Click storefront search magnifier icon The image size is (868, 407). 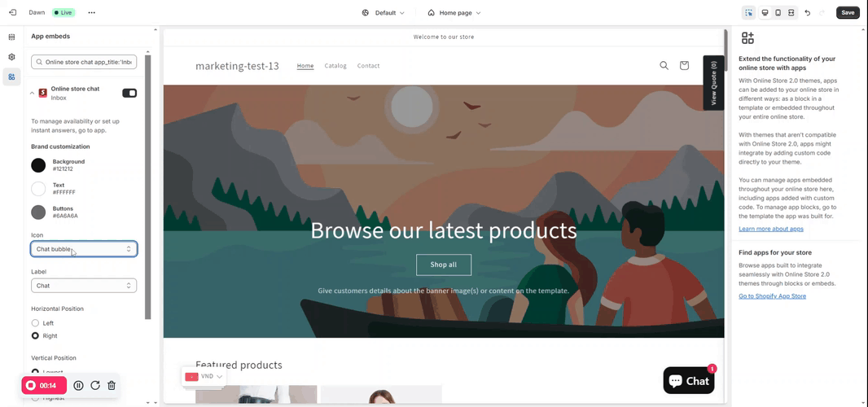click(x=664, y=65)
